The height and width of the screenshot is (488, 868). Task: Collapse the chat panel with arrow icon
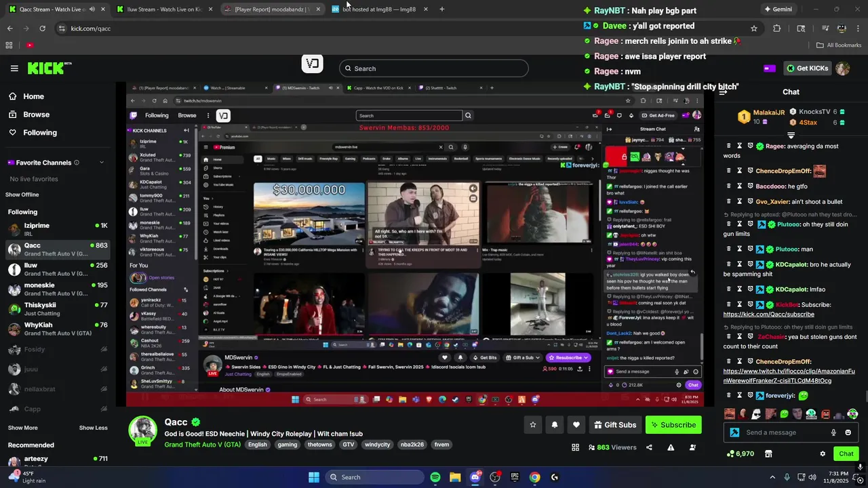pyautogui.click(x=723, y=92)
